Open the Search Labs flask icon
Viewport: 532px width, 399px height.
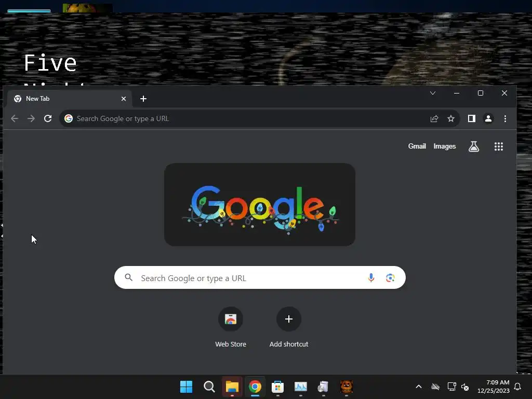click(474, 147)
